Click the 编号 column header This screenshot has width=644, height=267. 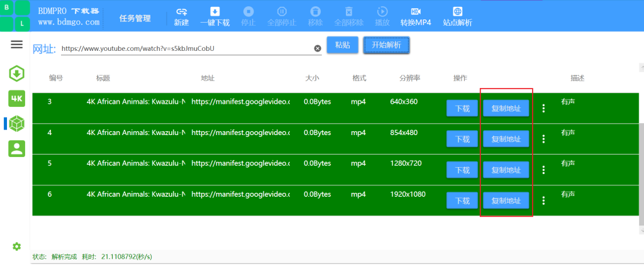point(56,78)
